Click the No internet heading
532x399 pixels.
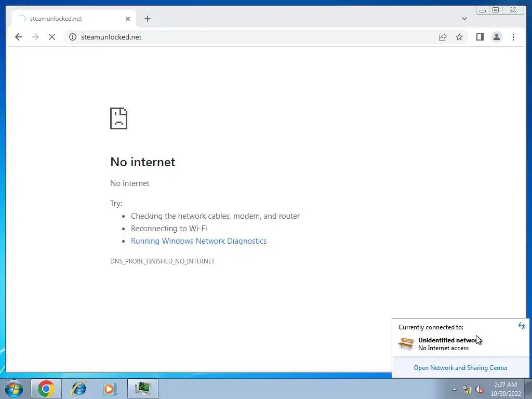(x=143, y=162)
